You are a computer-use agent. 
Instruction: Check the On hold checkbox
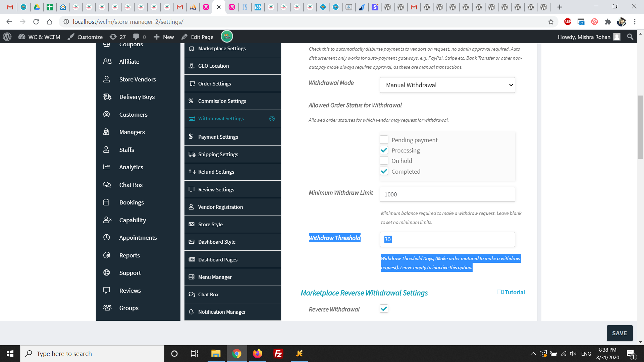(x=384, y=161)
